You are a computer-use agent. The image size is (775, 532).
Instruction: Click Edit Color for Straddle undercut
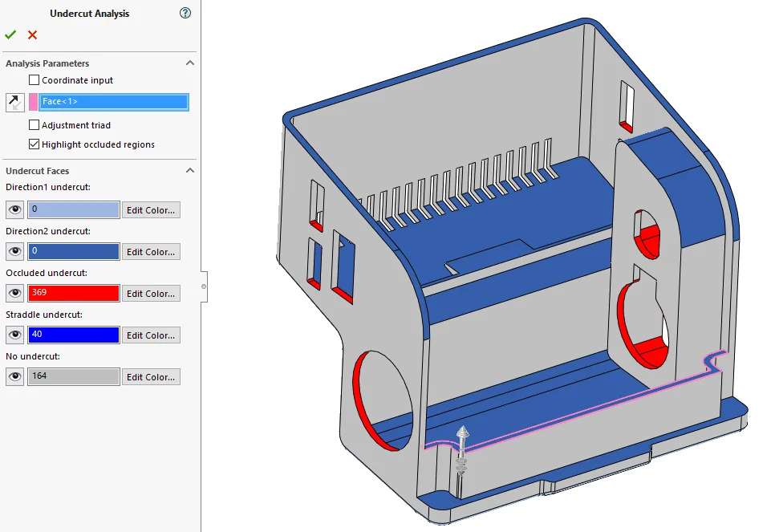pyautogui.click(x=151, y=335)
